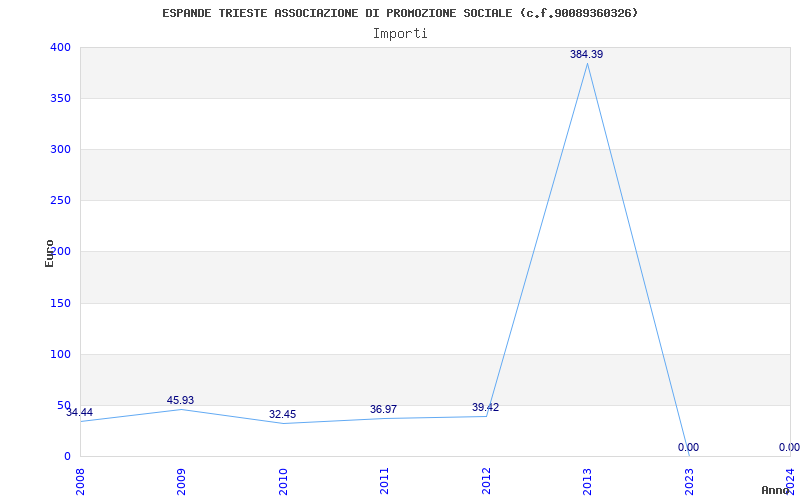
Task: Click the 2011 x-axis label
Action: point(384,481)
